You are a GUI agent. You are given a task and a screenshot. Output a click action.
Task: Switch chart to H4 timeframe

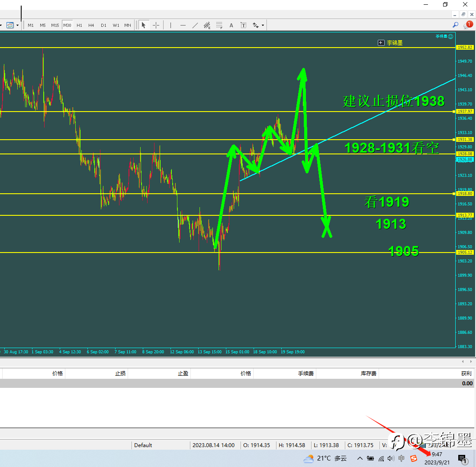click(x=91, y=25)
